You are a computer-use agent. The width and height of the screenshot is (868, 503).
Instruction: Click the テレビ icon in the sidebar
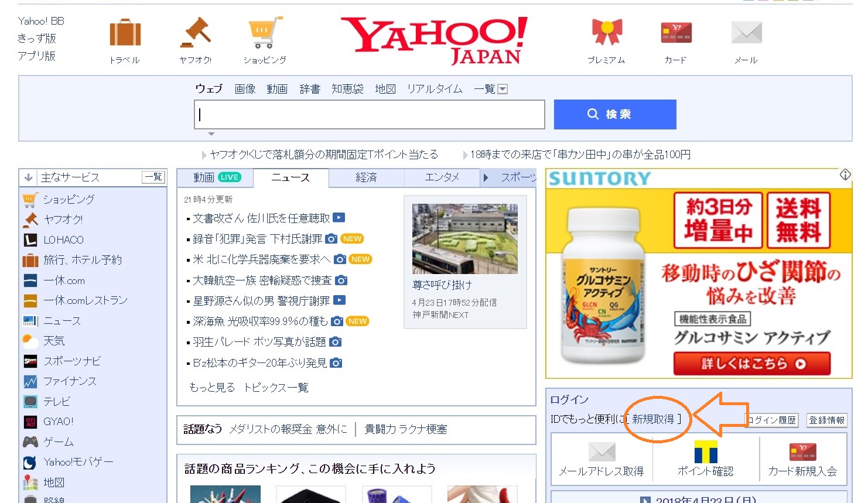30,402
